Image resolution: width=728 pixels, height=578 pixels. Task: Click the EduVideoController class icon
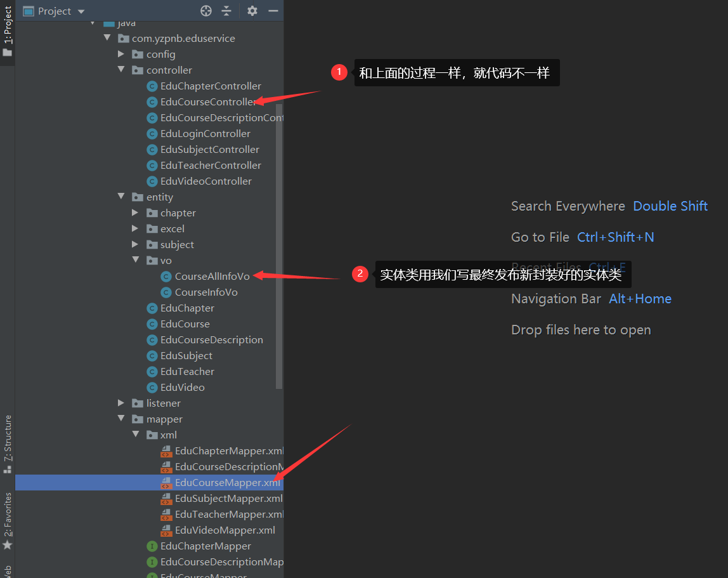pyautogui.click(x=152, y=181)
